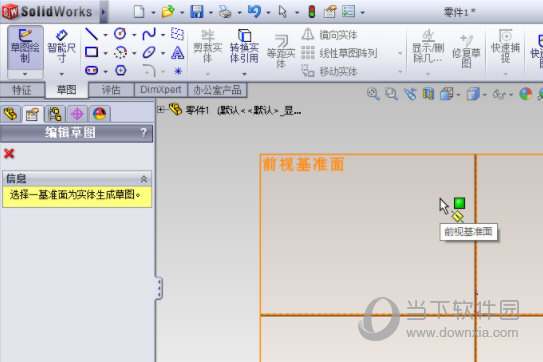This screenshot has height=362, width=543.
Task: Select the 前视基准面 plane label in the viewport
Action: coord(303,164)
